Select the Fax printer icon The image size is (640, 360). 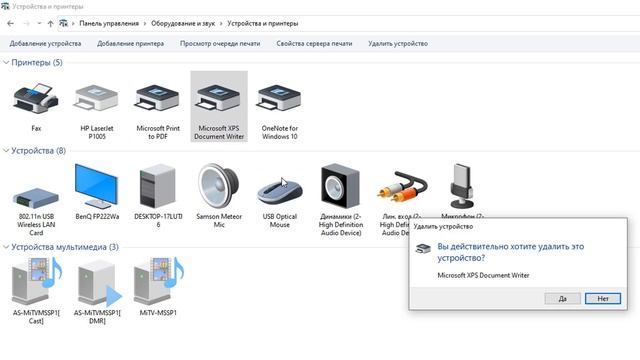[x=36, y=99]
